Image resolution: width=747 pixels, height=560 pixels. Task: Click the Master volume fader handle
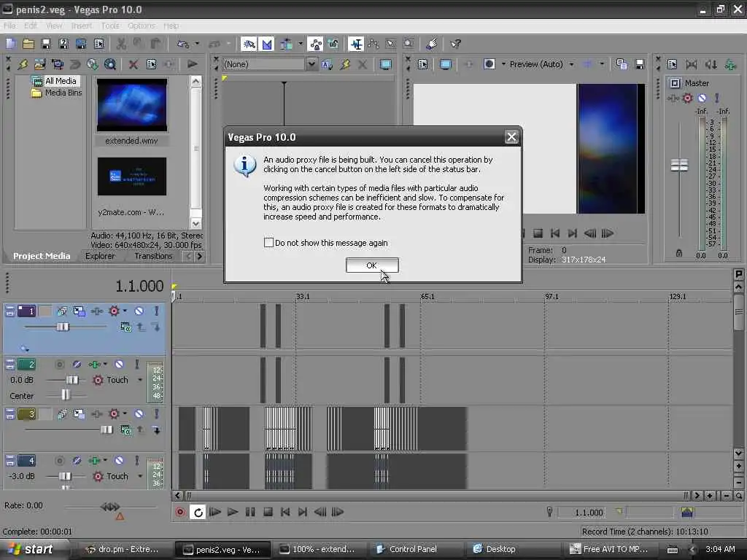tap(679, 166)
